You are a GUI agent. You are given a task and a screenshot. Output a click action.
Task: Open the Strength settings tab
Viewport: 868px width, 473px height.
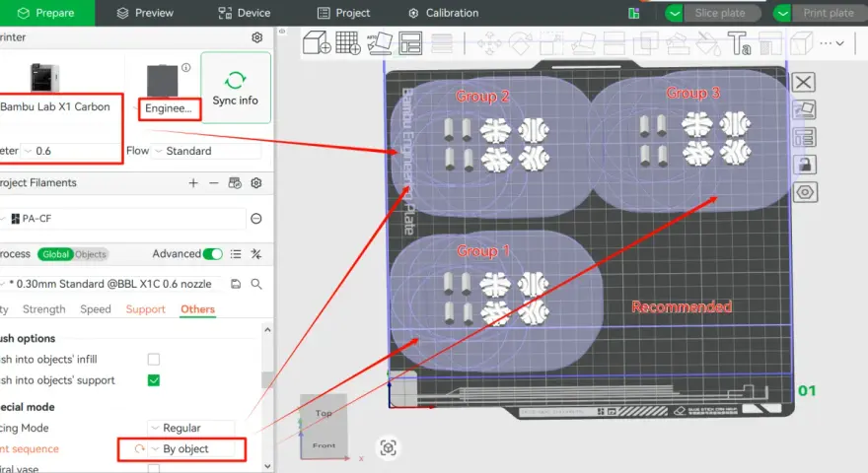tap(43, 309)
